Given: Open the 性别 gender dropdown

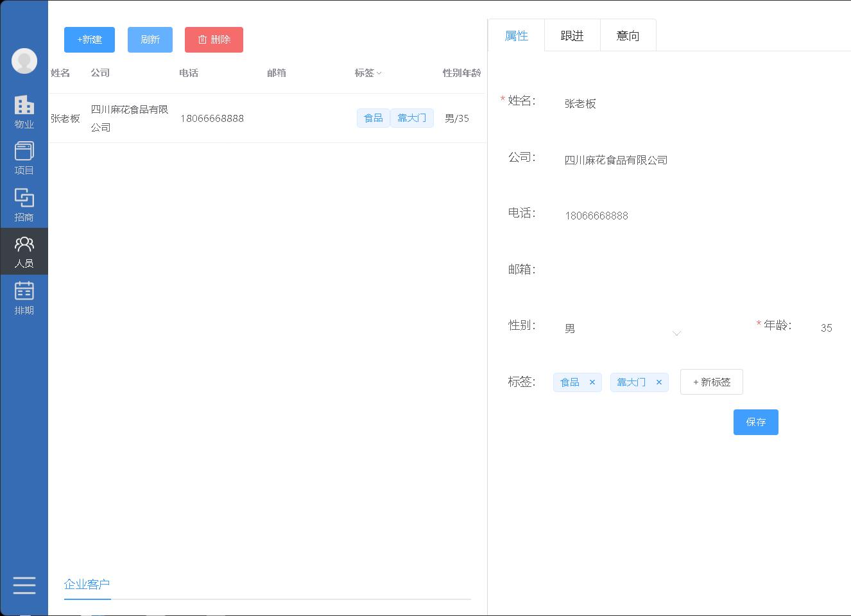Looking at the screenshot, I should click(x=676, y=332).
